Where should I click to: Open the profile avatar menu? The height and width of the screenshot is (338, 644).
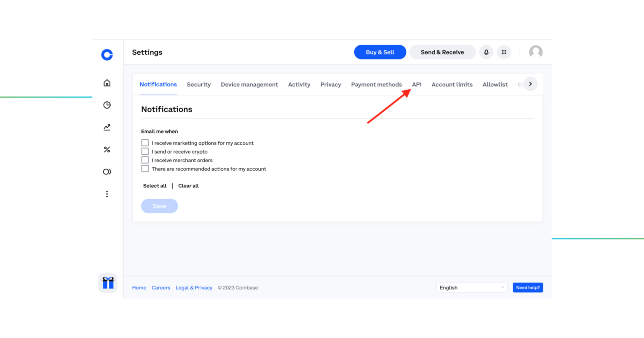pos(535,52)
